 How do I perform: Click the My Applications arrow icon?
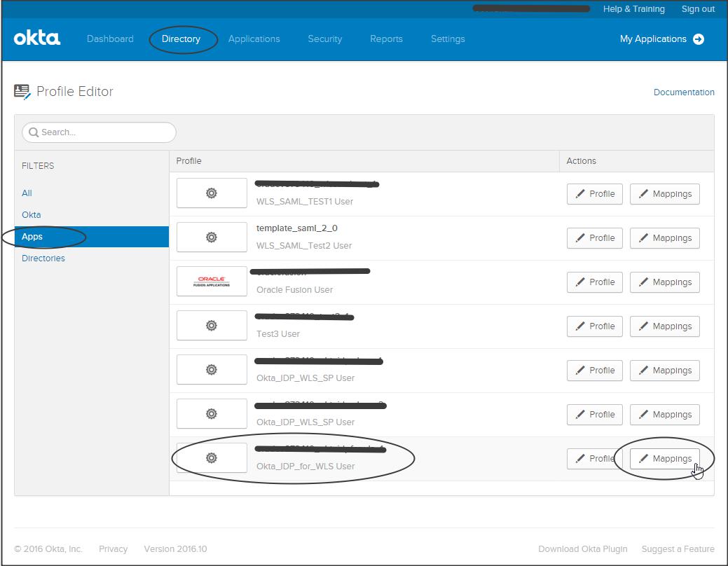(x=699, y=39)
